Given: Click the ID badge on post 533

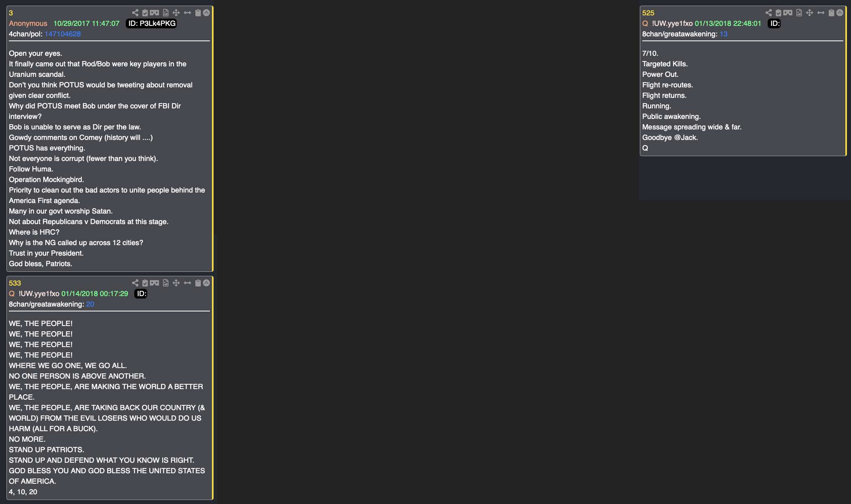Looking at the screenshot, I should coord(141,294).
